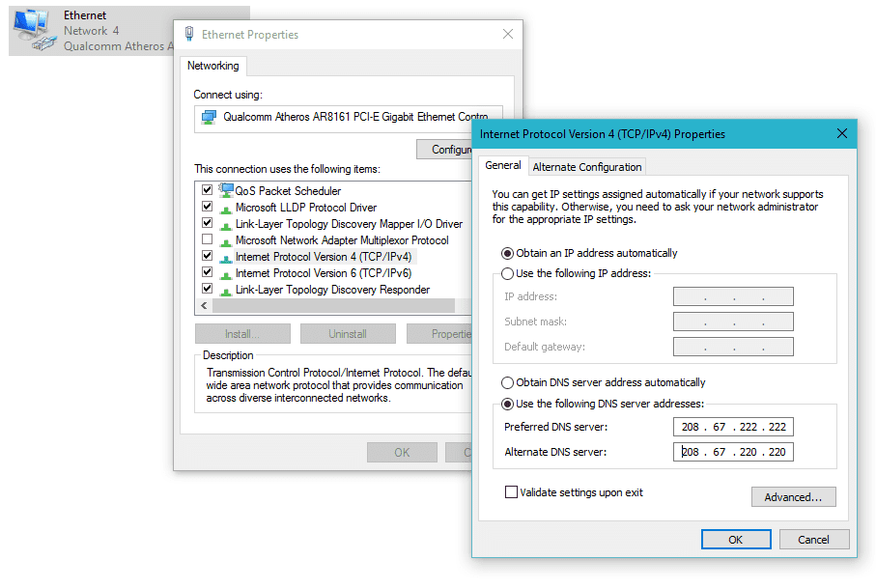Close the Ethernet Properties window
The height and width of the screenshot is (588, 876).
coord(508,34)
